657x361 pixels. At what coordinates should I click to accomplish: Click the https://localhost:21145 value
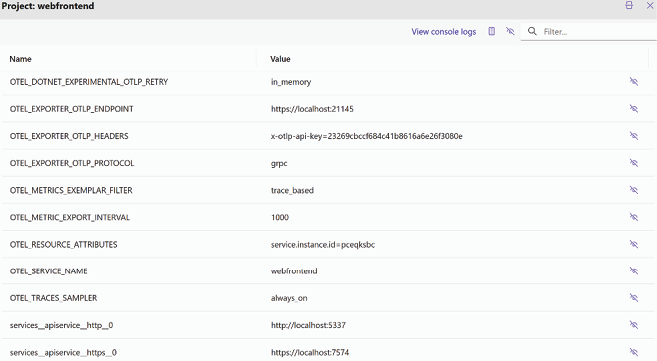(x=312, y=109)
